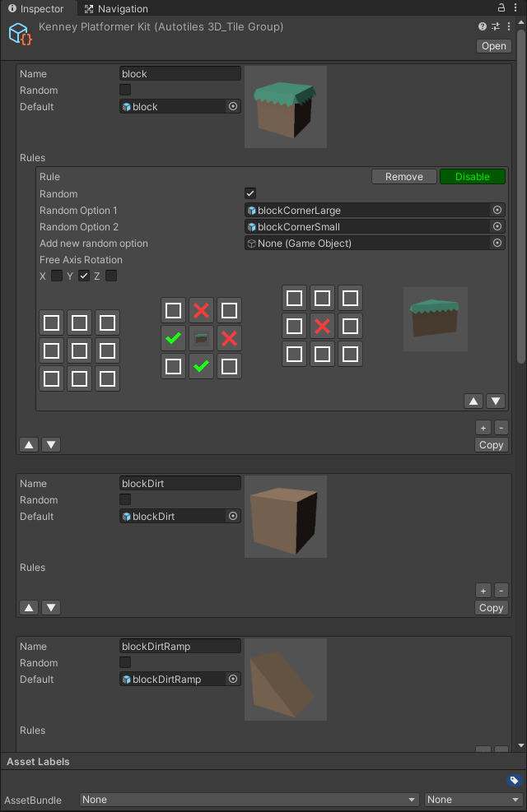Toggle Random checkbox for blockDirt
This screenshot has height=812, width=527.
[125, 499]
